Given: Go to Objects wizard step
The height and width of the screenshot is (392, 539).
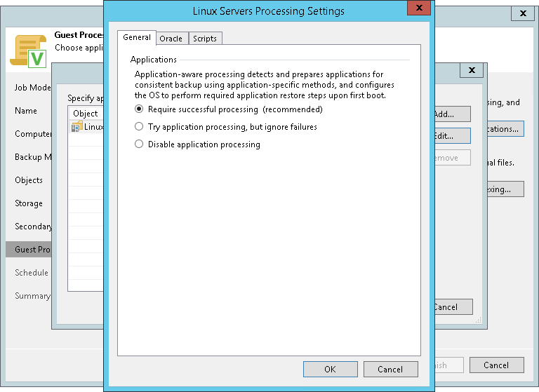Looking at the screenshot, I should point(29,180).
